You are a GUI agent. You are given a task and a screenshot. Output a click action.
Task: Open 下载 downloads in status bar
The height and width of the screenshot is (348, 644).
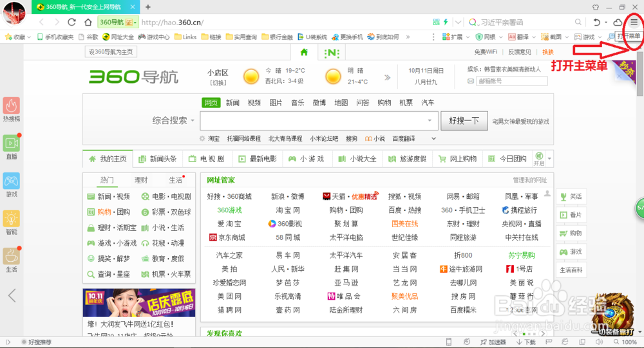pyautogui.click(x=526, y=342)
